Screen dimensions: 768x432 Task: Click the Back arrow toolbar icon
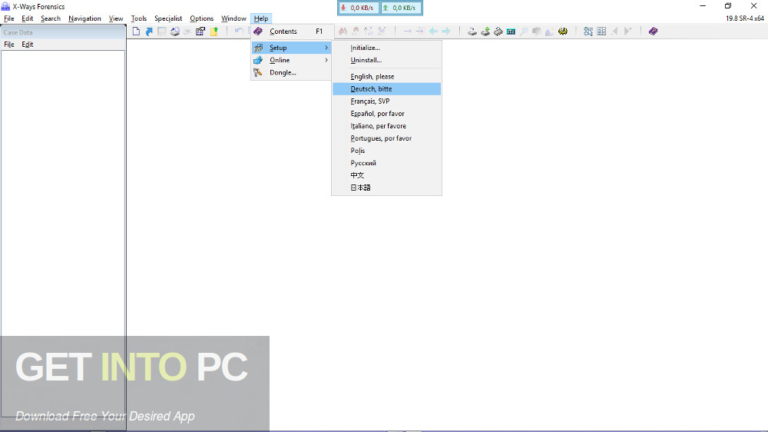[x=433, y=31]
